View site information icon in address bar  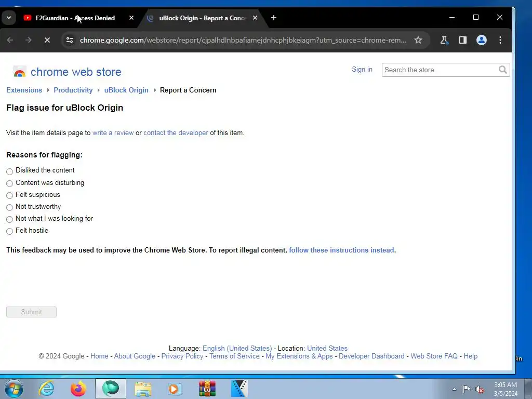70,40
